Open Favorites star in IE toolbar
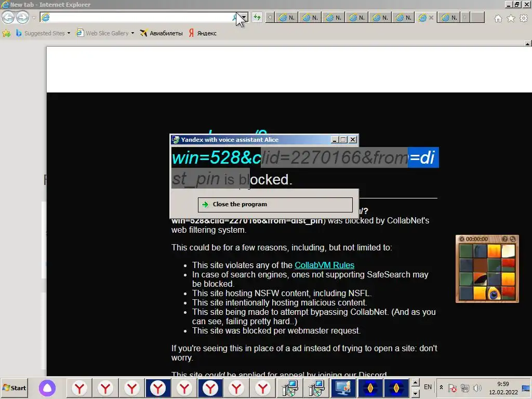Viewport: 532px width, 399px height. (x=511, y=18)
